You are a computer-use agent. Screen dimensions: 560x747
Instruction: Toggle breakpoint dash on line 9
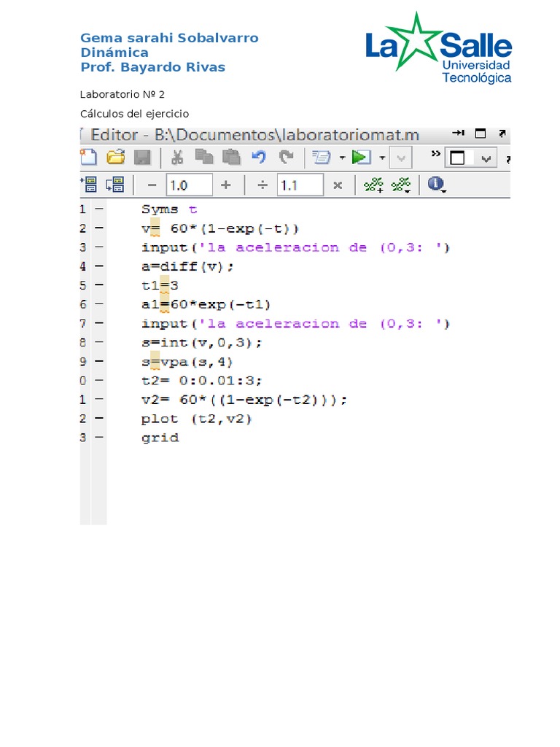click(x=98, y=361)
